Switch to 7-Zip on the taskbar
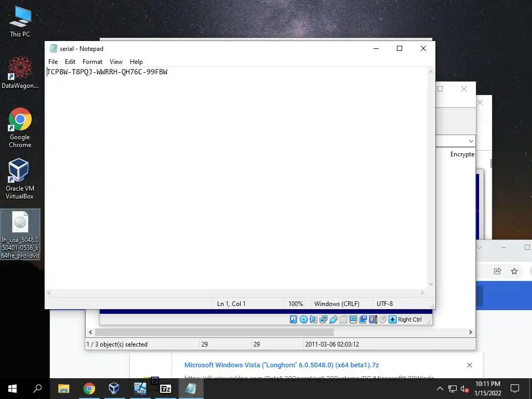 pos(165,389)
